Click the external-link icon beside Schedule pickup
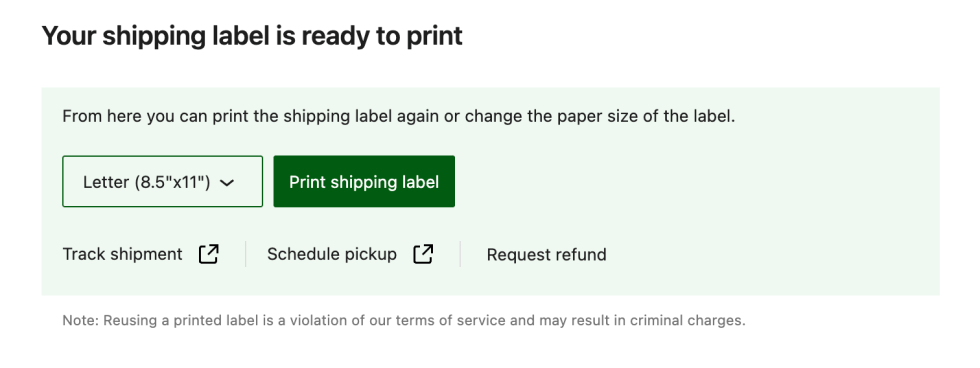 pos(423,254)
